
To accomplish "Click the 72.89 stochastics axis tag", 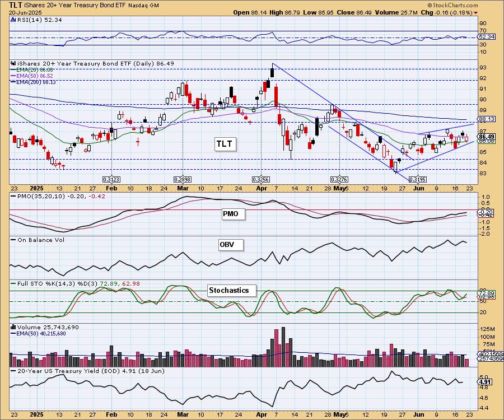I will click(486, 293).
